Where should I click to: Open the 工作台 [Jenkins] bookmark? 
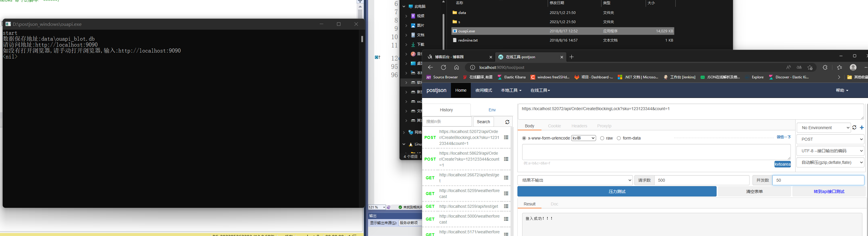[x=679, y=77]
